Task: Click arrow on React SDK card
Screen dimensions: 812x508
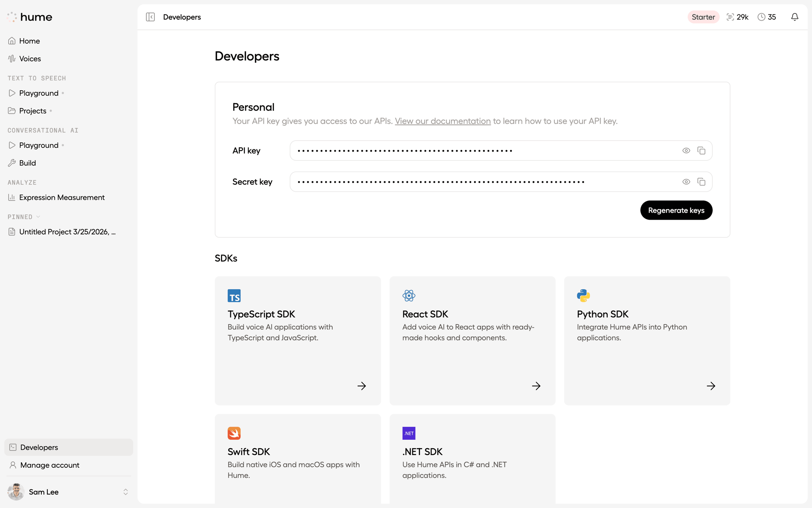Action: click(x=536, y=386)
